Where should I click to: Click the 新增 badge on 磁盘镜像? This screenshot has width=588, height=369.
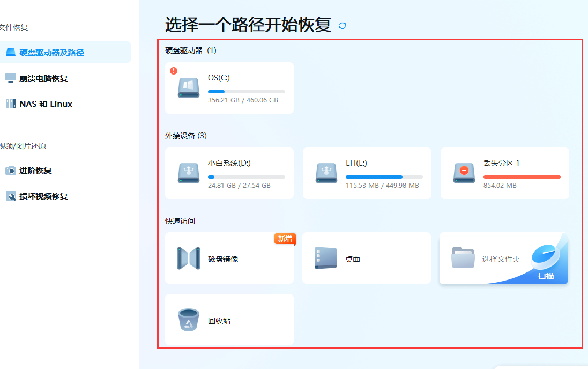(285, 240)
